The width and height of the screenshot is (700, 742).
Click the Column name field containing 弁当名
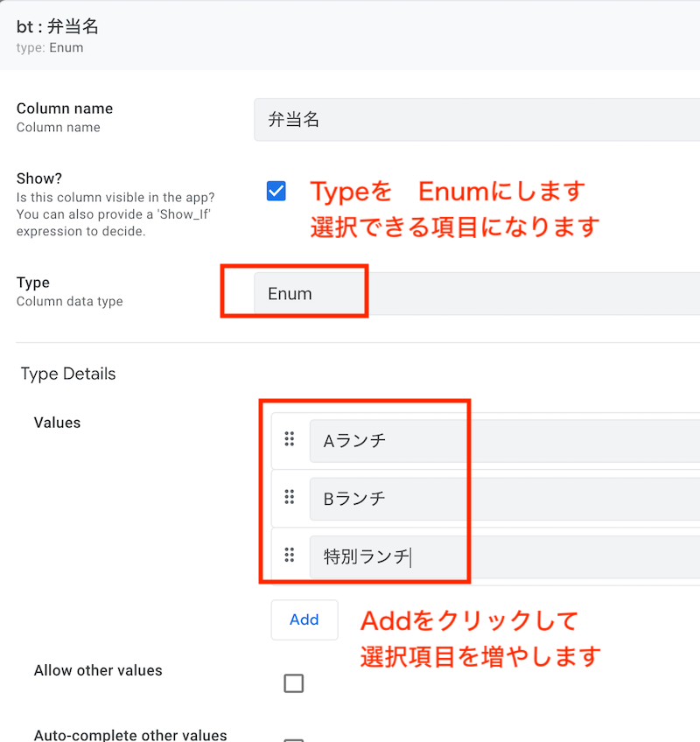pyautogui.click(x=477, y=120)
